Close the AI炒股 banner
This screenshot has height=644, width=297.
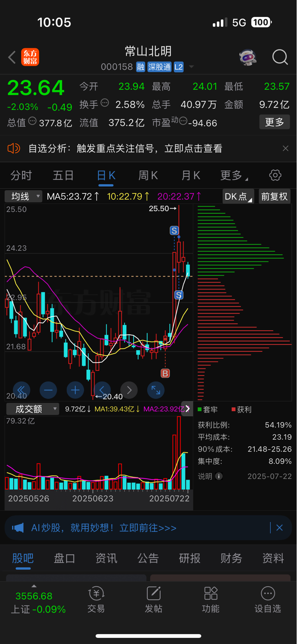(x=280, y=528)
